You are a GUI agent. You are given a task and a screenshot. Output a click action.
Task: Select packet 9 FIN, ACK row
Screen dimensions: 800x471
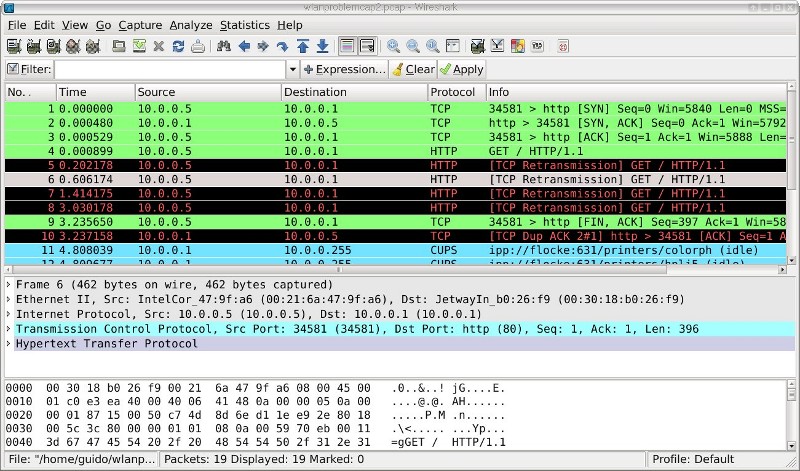395,222
